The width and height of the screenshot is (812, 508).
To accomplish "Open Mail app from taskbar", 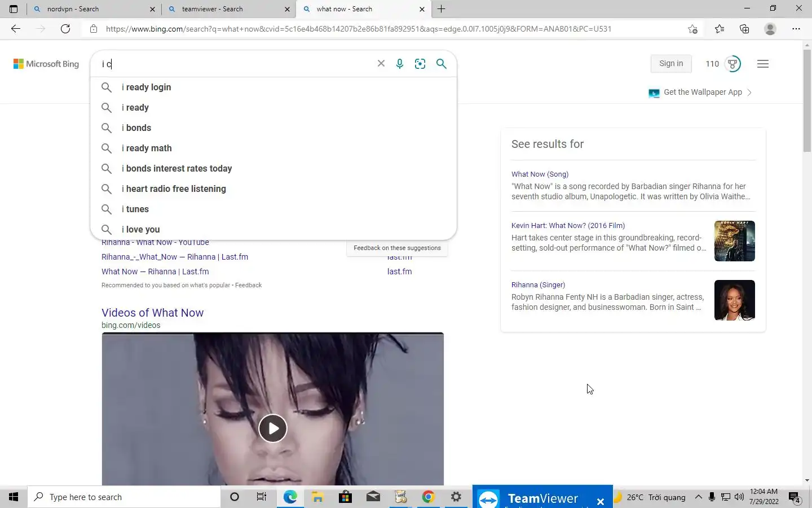I will pyautogui.click(x=373, y=497).
